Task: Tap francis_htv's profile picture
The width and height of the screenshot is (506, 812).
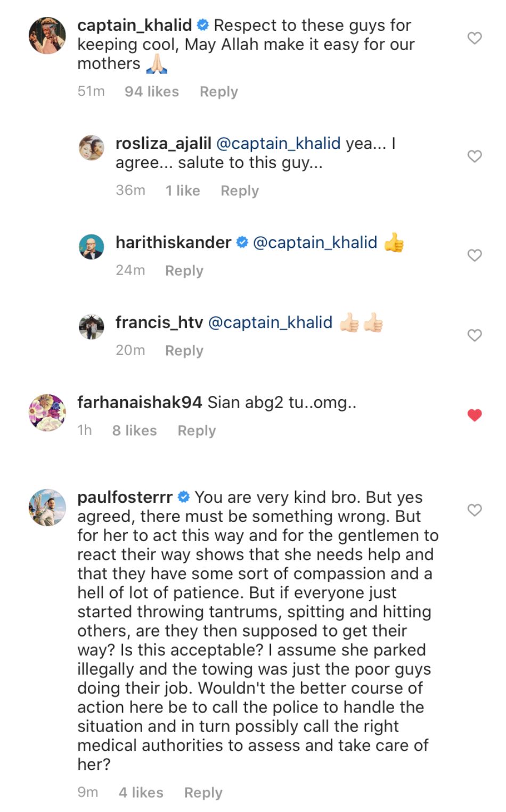Action: coord(91,326)
